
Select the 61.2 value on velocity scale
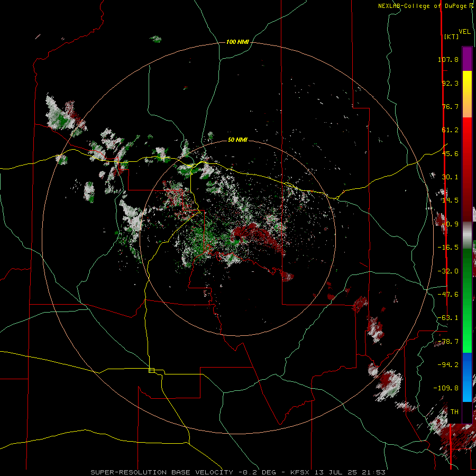pos(450,130)
